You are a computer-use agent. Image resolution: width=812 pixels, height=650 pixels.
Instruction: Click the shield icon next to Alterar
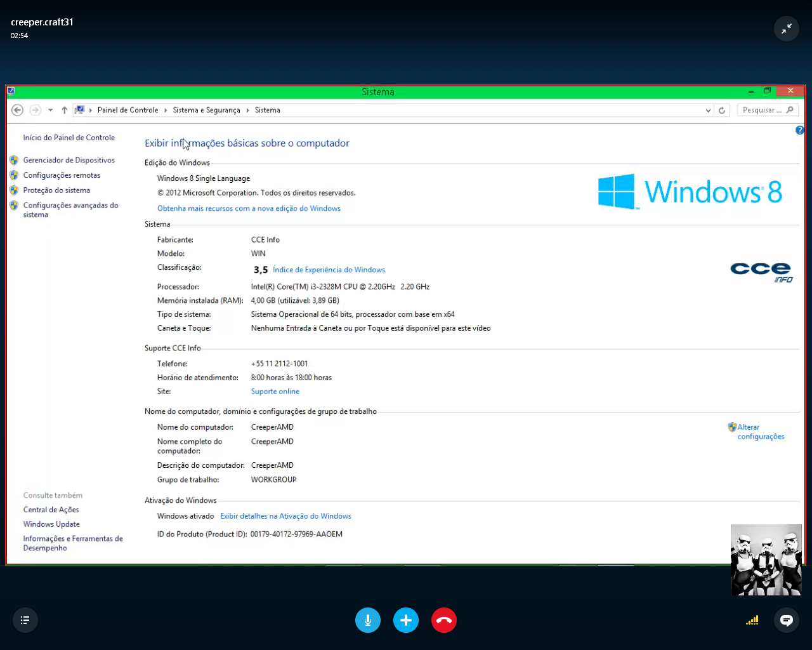(732, 427)
